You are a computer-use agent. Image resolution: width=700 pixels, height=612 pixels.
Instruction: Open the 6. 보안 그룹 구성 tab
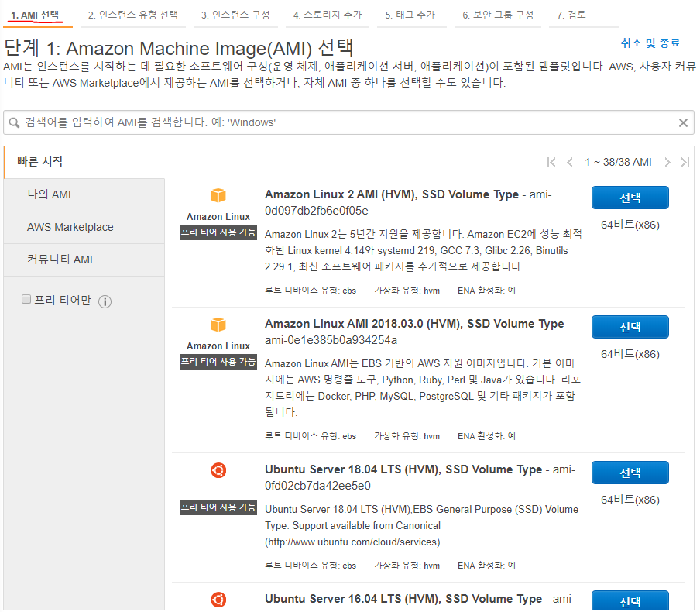[x=498, y=15]
